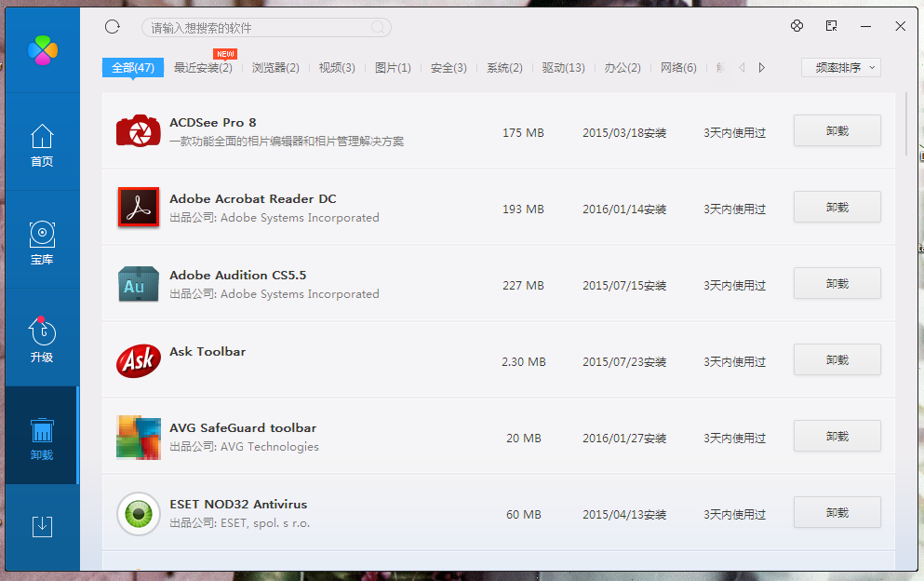This screenshot has width=924, height=581.
Task: Click the 2016/01/14安装 install date
Action: tap(624, 209)
